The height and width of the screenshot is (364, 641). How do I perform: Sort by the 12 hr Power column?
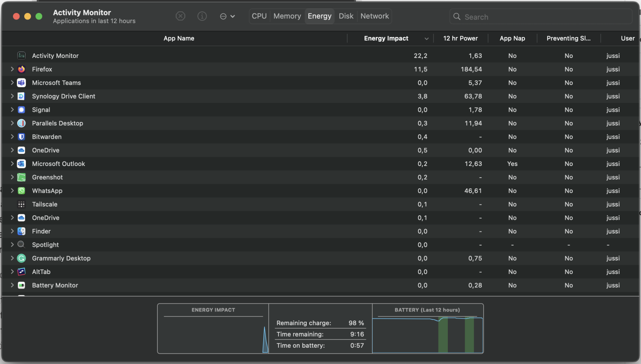click(460, 38)
